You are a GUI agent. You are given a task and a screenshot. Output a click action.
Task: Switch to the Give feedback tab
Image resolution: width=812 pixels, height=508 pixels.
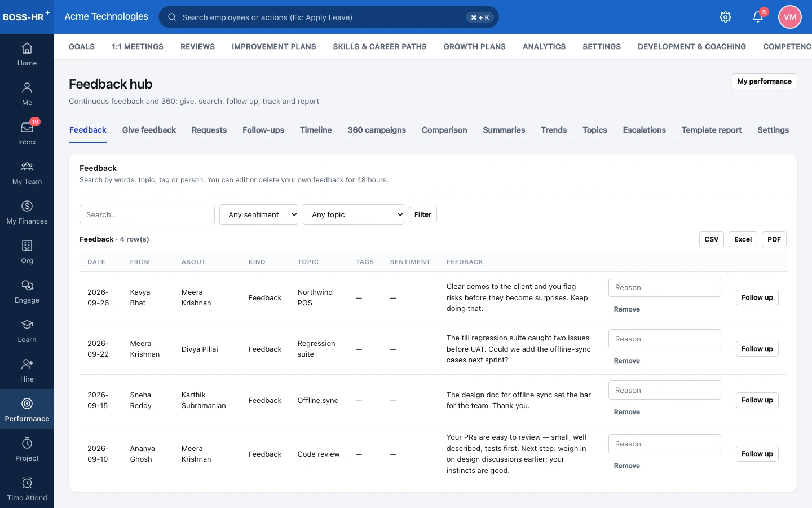click(149, 130)
